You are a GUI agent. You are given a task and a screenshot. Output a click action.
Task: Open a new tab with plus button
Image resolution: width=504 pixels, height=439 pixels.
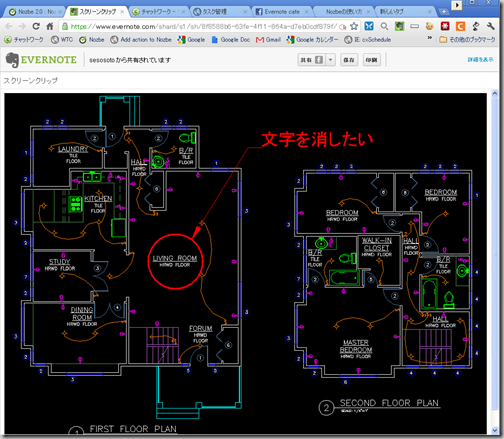[444, 12]
